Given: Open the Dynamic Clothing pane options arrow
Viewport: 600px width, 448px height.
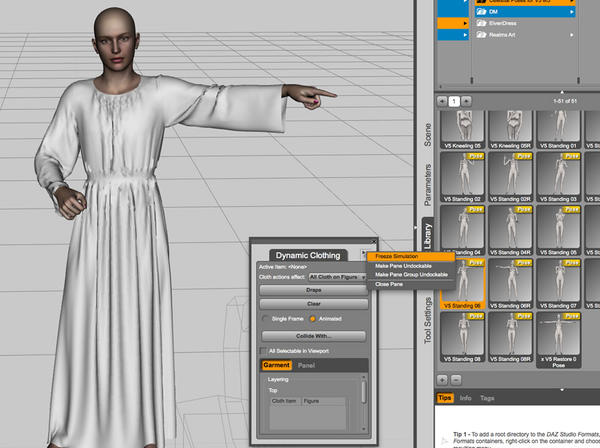Looking at the screenshot, I should 363,253.
